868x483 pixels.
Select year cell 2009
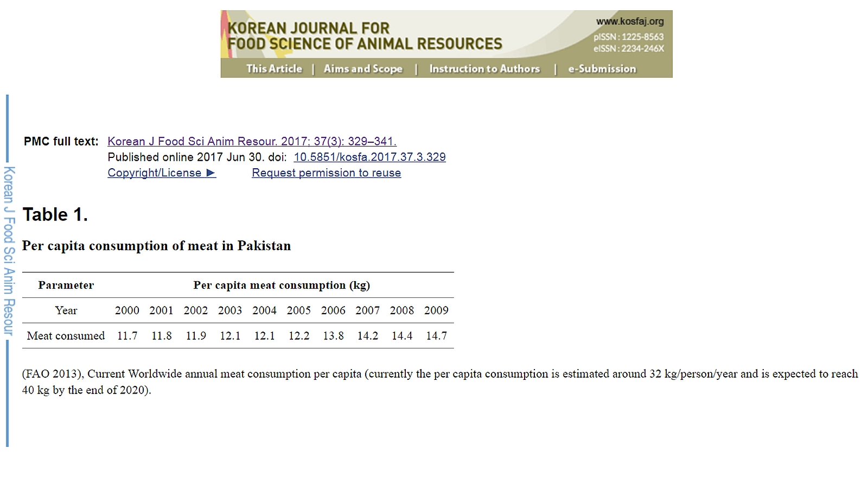click(436, 310)
